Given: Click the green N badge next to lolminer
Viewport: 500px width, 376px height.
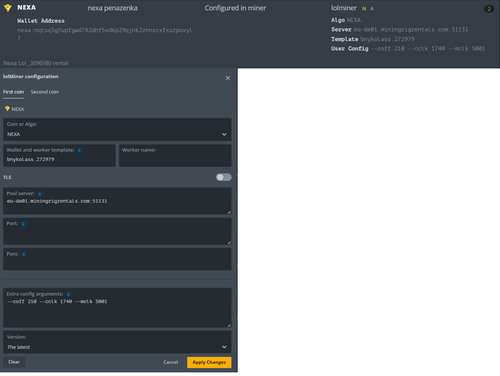Looking at the screenshot, I should (x=364, y=9).
